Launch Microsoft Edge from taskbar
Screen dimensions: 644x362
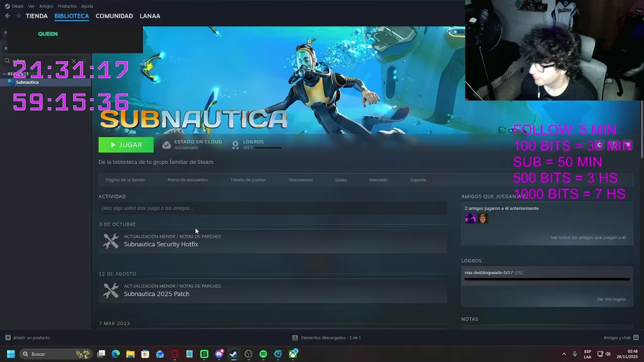coord(116,354)
